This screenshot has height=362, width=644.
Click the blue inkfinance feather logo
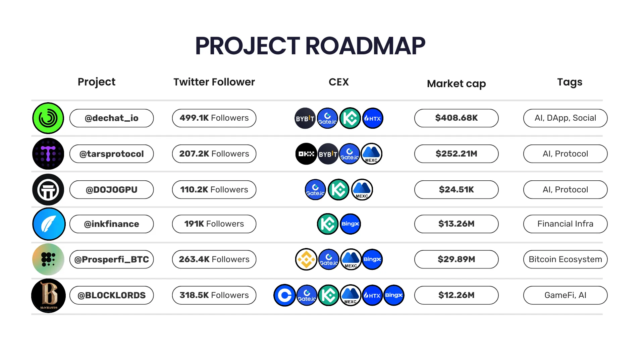(x=49, y=224)
